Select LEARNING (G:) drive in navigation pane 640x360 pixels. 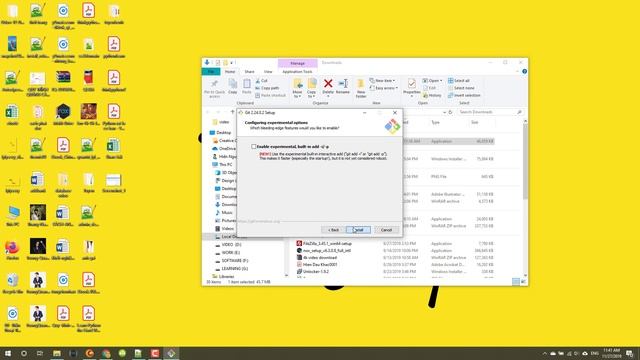click(231, 269)
